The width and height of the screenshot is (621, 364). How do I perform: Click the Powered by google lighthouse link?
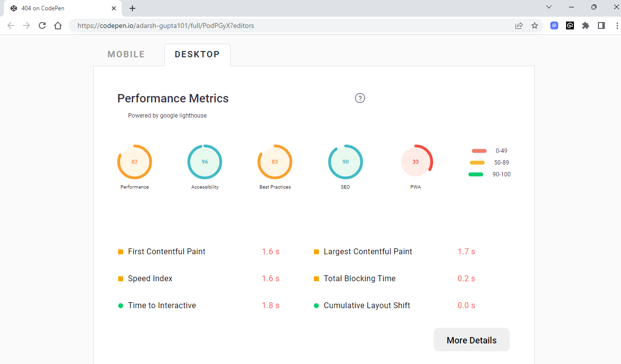(x=167, y=115)
